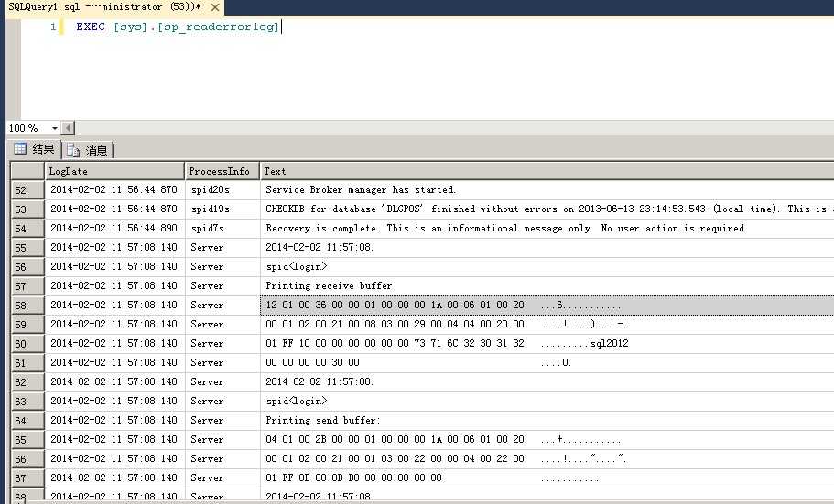Click the Text column header
This screenshot has width=834, height=504.
(x=547, y=171)
